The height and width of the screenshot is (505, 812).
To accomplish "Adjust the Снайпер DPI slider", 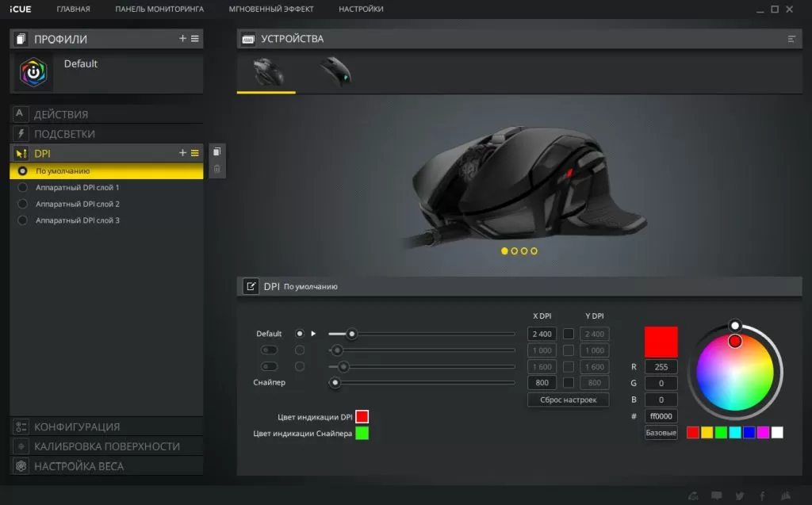I will (x=335, y=383).
